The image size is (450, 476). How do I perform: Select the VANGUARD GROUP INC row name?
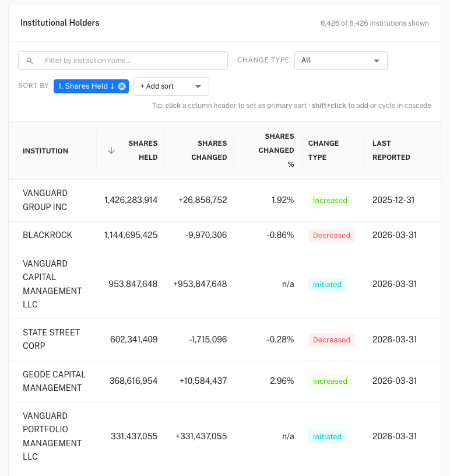(x=45, y=200)
